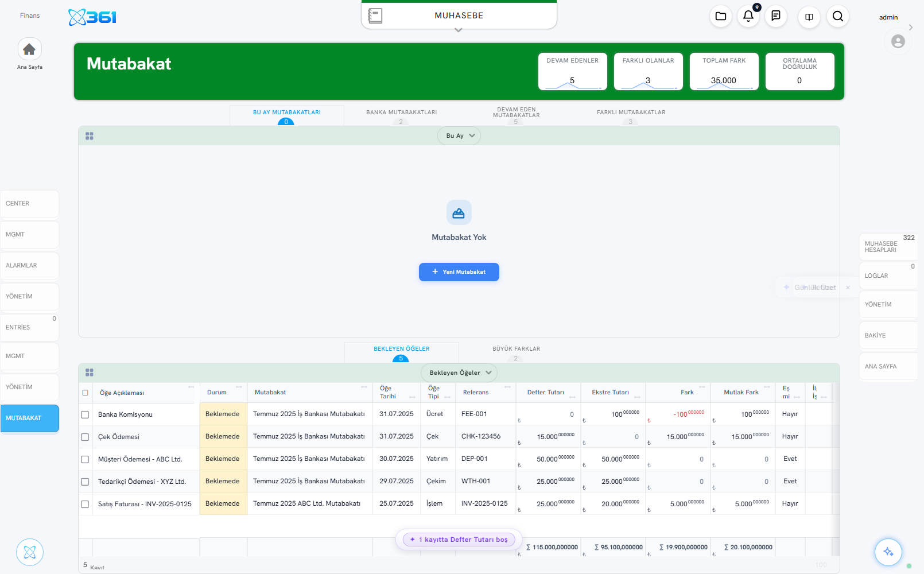The width and height of the screenshot is (924, 574).
Task: Open ALARMLAR in left sidebar
Action: click(29, 266)
